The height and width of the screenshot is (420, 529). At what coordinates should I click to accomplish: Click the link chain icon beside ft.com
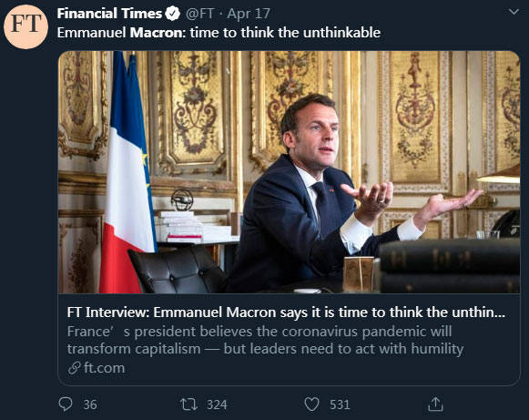click(75, 368)
